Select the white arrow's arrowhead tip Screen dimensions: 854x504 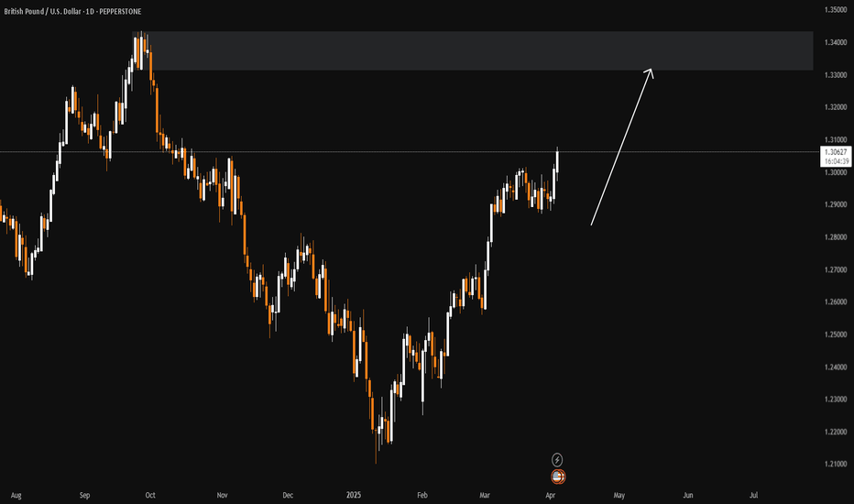(x=651, y=71)
